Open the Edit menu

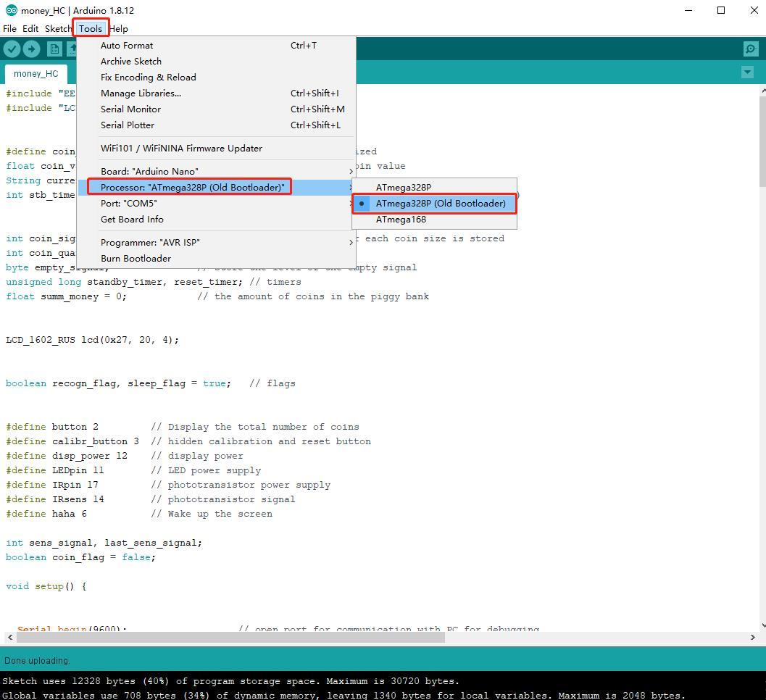pyautogui.click(x=30, y=29)
